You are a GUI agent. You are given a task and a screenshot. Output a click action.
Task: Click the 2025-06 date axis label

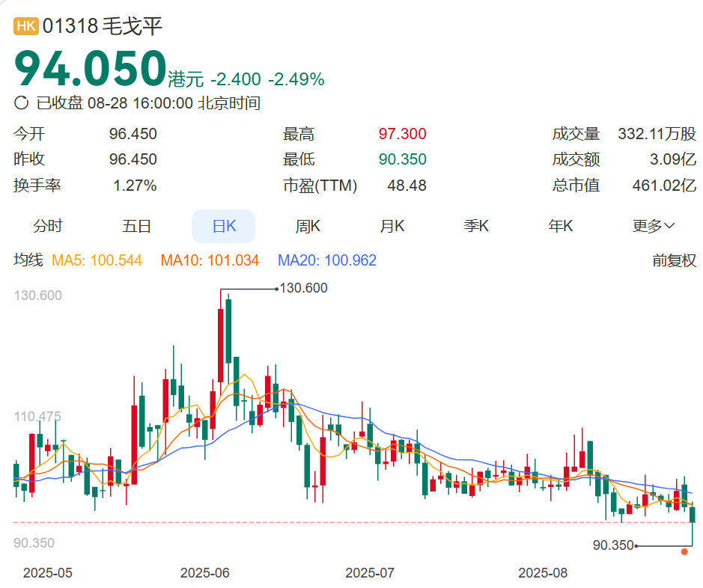[x=204, y=573]
